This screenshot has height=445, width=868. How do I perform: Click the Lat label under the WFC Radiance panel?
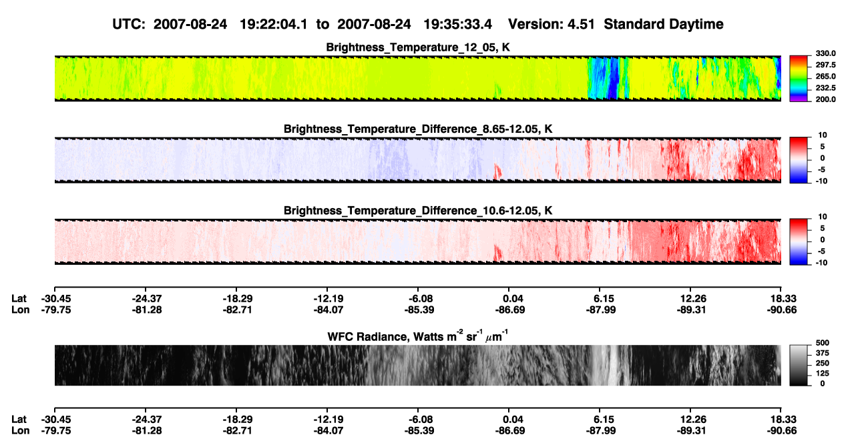tap(19, 420)
